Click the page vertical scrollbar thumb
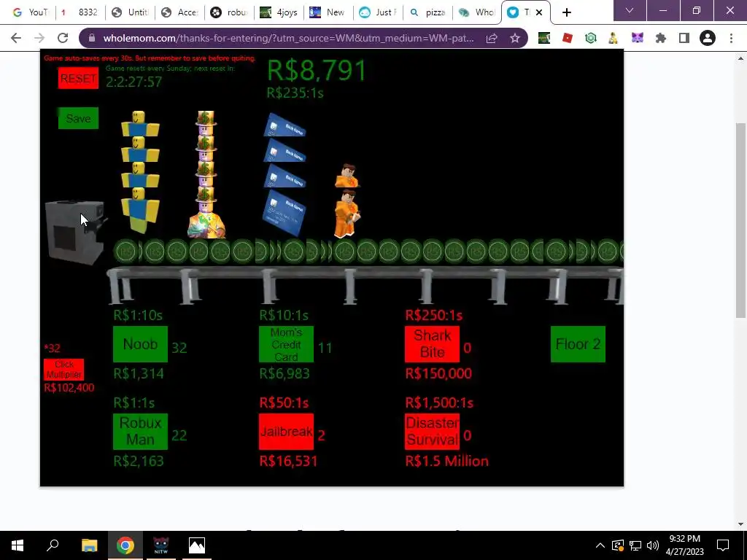This screenshot has width=747, height=560. tap(740, 220)
